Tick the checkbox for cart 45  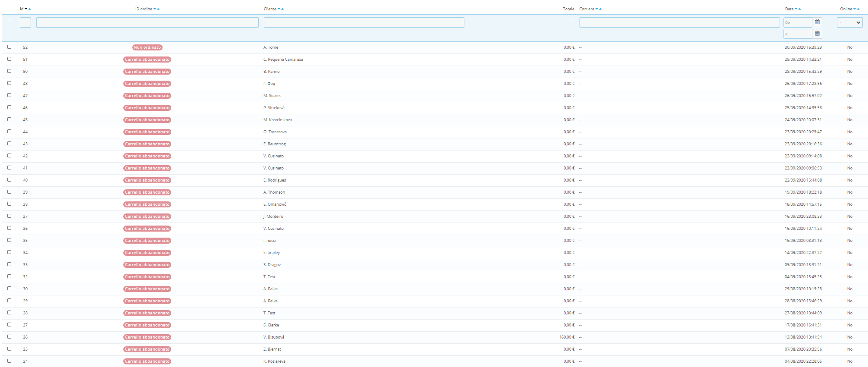pos(9,119)
